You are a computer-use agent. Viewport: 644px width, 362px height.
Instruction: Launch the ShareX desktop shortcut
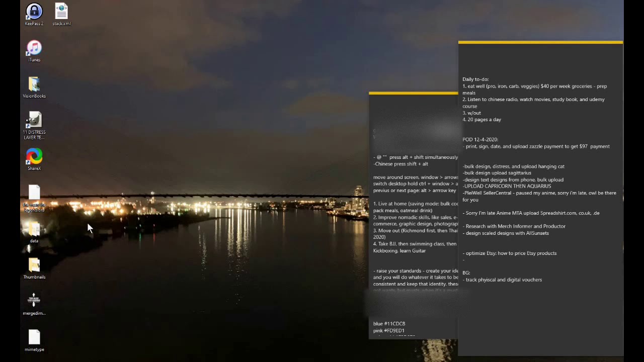click(x=34, y=159)
